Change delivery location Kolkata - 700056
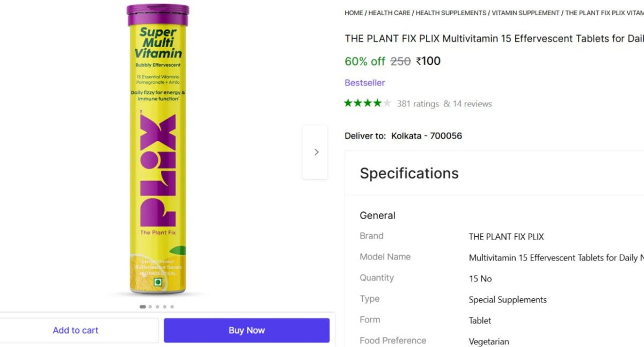The image size is (644, 347). coord(427,135)
